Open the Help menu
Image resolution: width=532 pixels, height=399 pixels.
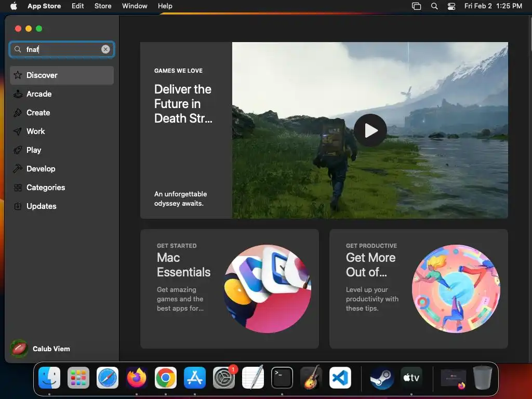tap(165, 6)
